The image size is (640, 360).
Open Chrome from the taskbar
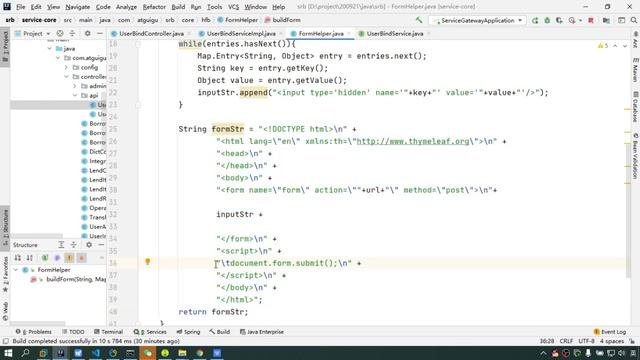point(200,353)
